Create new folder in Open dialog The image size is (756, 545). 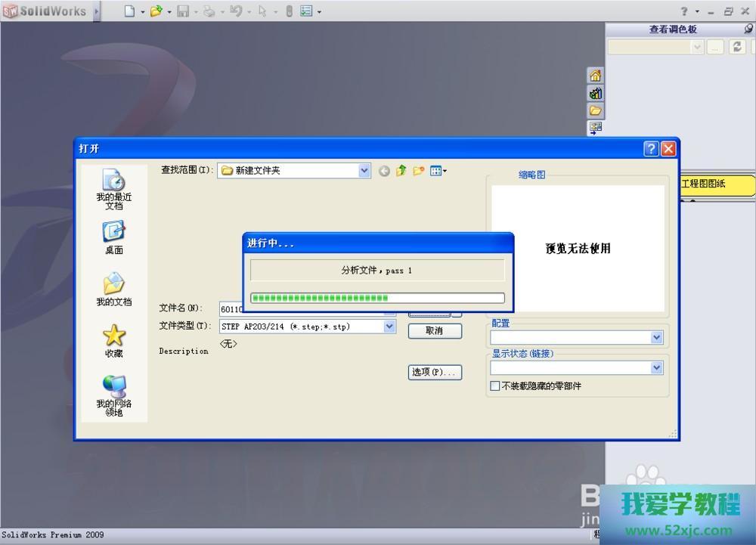(x=418, y=171)
